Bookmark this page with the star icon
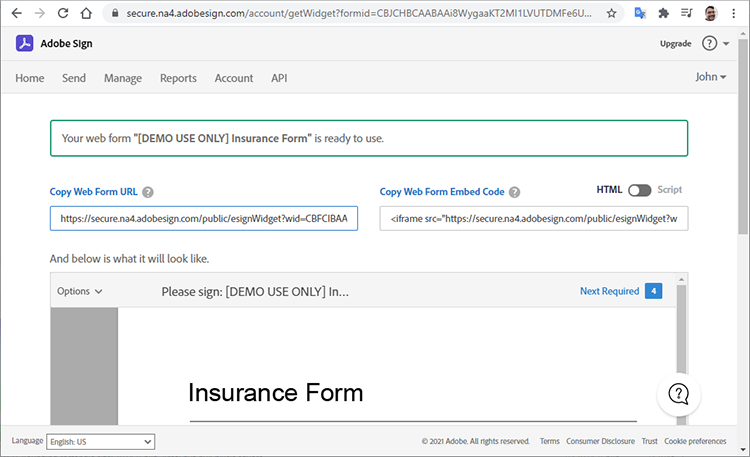Viewport: 750px width, 457px height. click(x=611, y=13)
